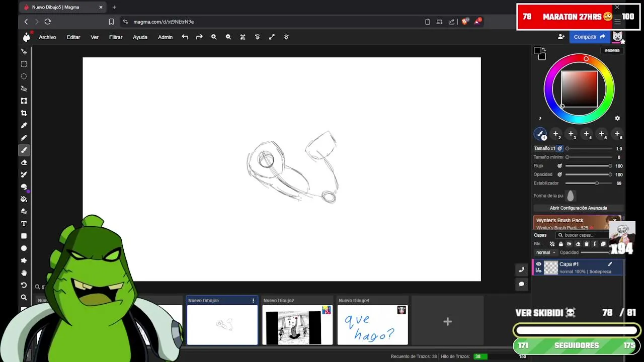Select the Brush tool in left toolbar
Screen dimensions: 644x362
tap(24, 150)
